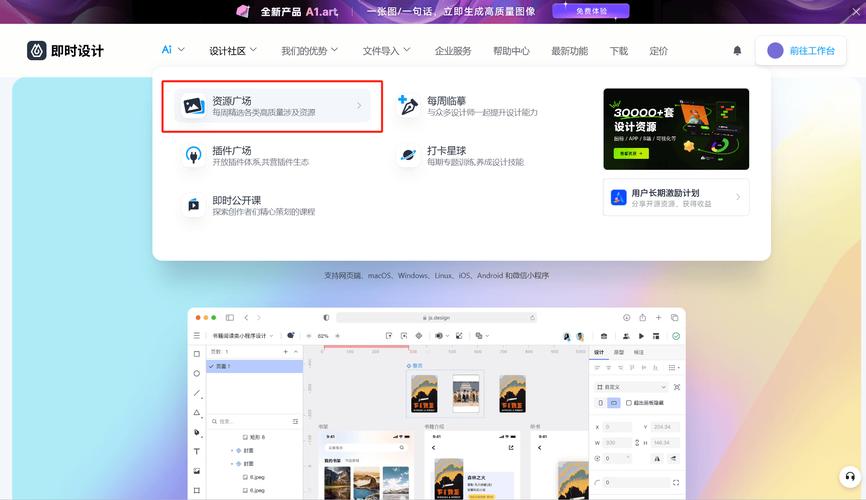The height and width of the screenshot is (500, 866).
Task: Expand the 文件导入 dropdown
Action: click(x=386, y=51)
